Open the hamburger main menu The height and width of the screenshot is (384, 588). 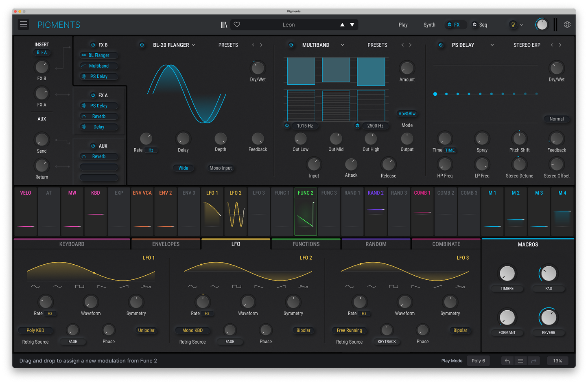point(24,25)
